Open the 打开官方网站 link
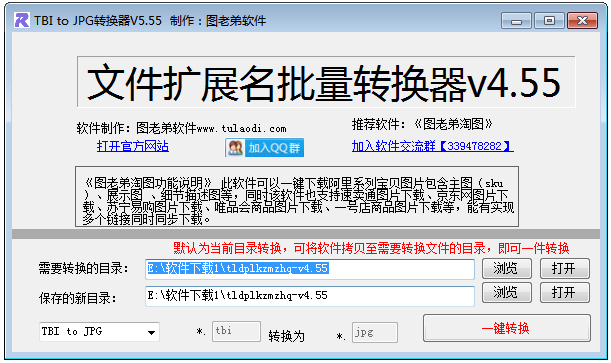 pyautogui.click(x=132, y=146)
